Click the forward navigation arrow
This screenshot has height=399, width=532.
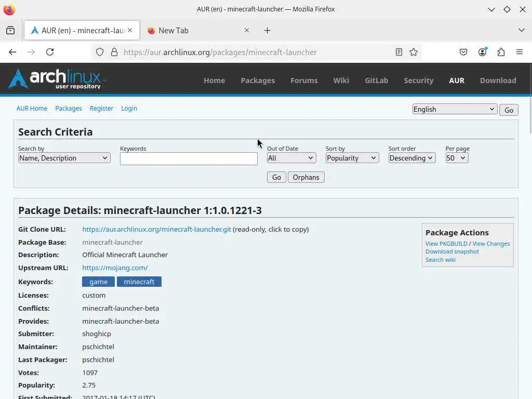31,52
